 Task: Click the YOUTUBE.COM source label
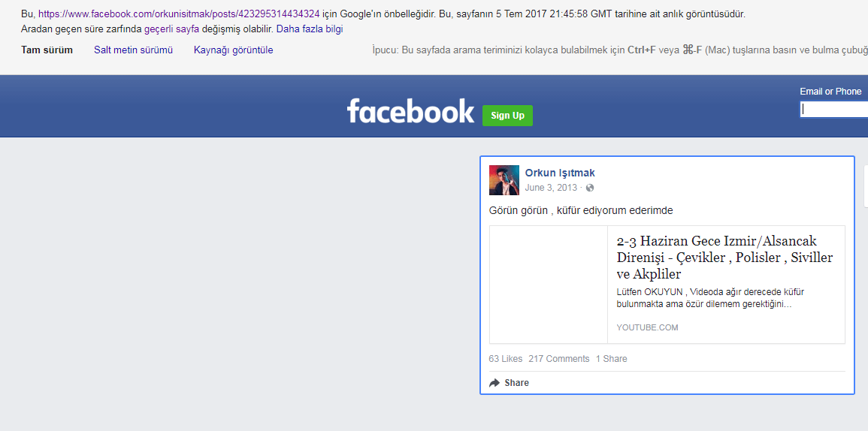pos(647,327)
